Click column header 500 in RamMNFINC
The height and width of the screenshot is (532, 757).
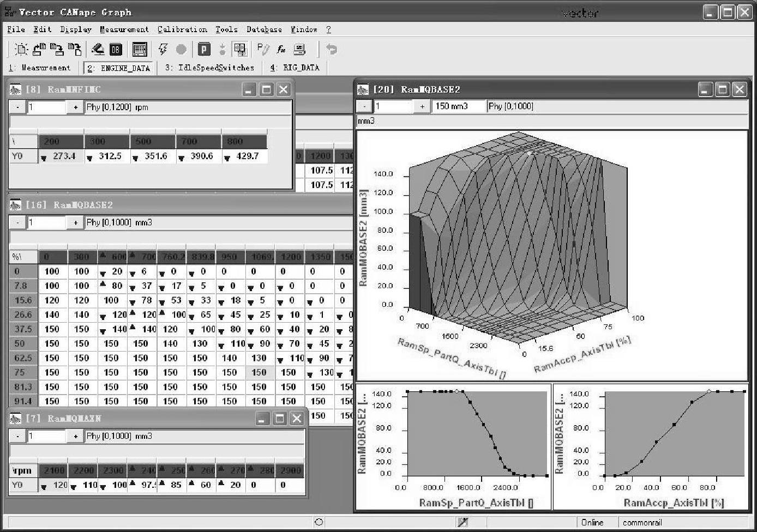(153, 142)
